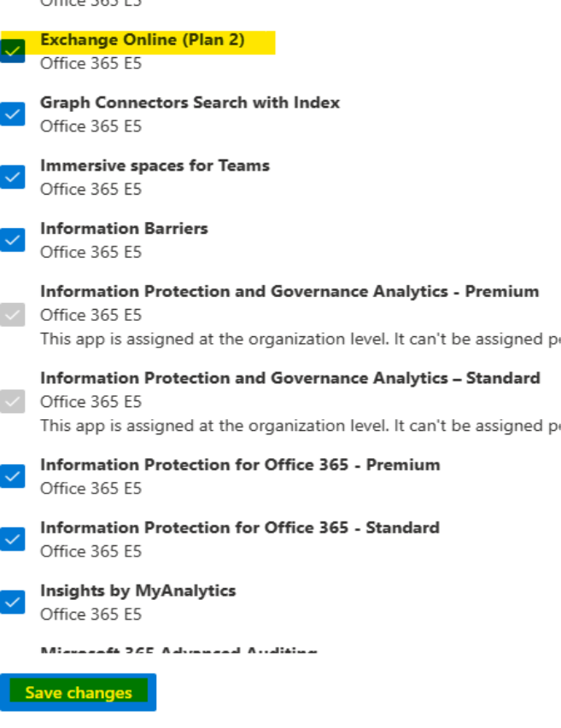This screenshot has width=561, height=728.
Task: Uncheck the Exchange Online (Plan 2) checkbox
Action: click(11, 51)
